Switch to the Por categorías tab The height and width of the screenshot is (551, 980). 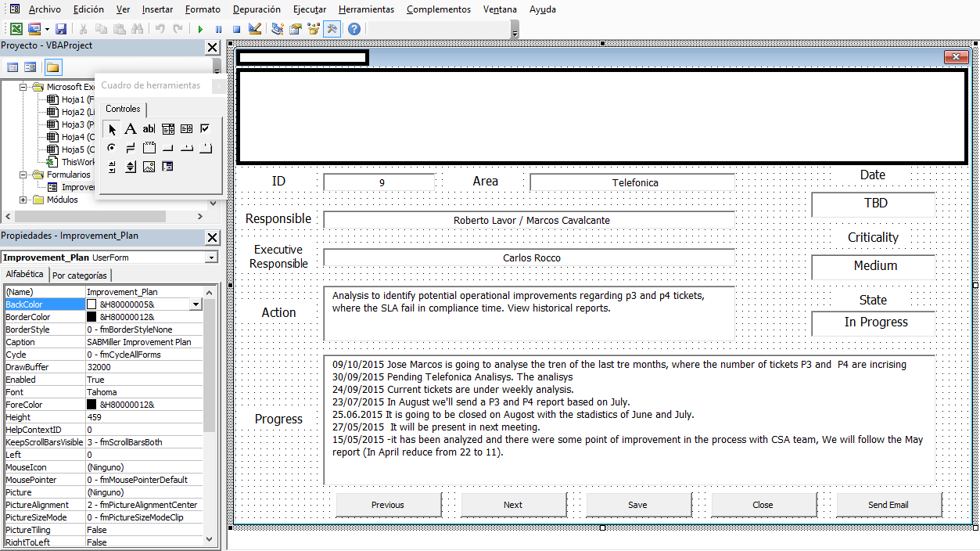(81, 275)
